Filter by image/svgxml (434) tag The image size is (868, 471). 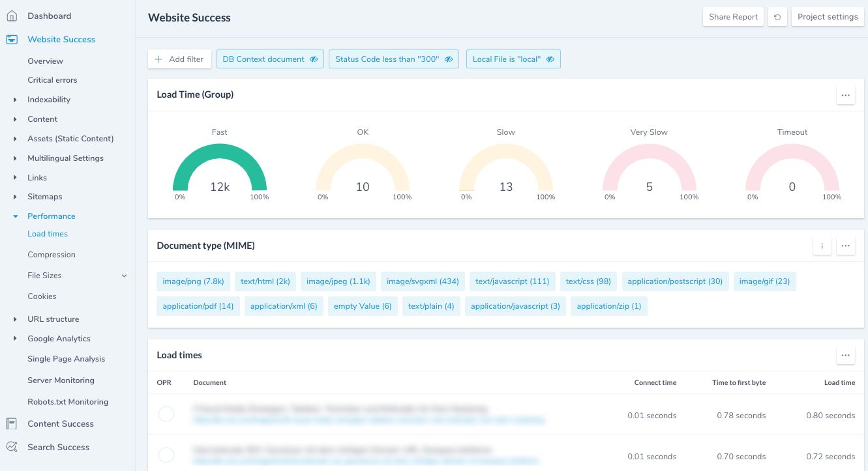click(x=423, y=281)
